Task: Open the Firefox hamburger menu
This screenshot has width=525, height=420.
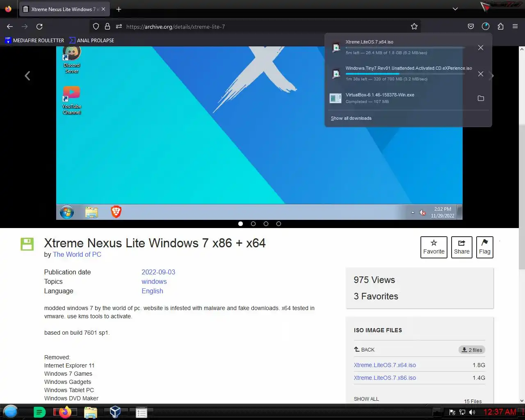Action: click(515, 27)
